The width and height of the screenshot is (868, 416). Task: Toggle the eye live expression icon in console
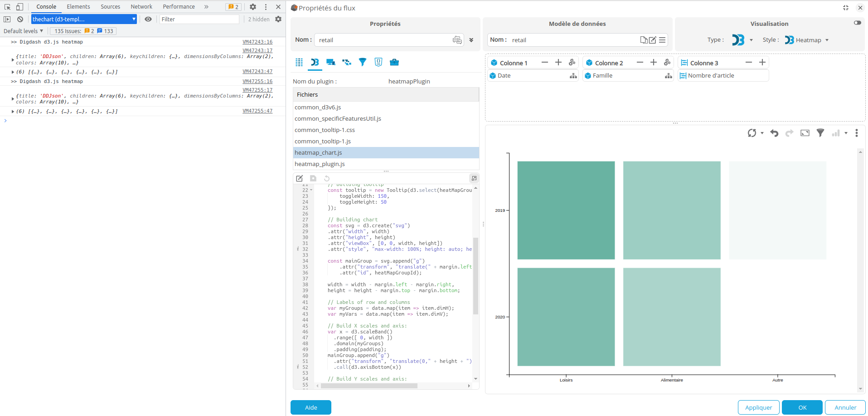point(148,19)
